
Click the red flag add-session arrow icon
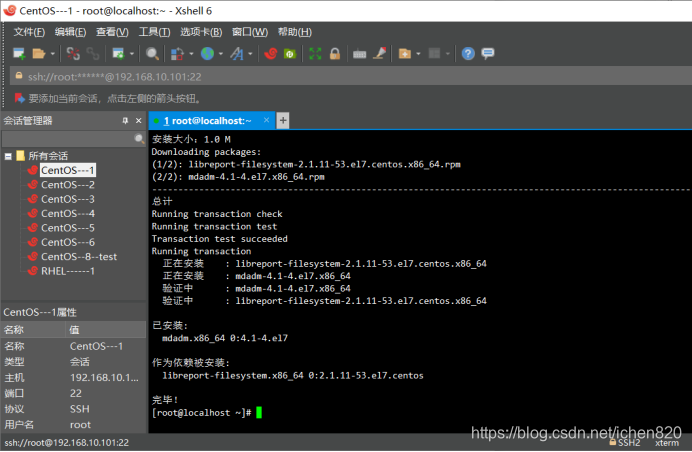(19, 98)
